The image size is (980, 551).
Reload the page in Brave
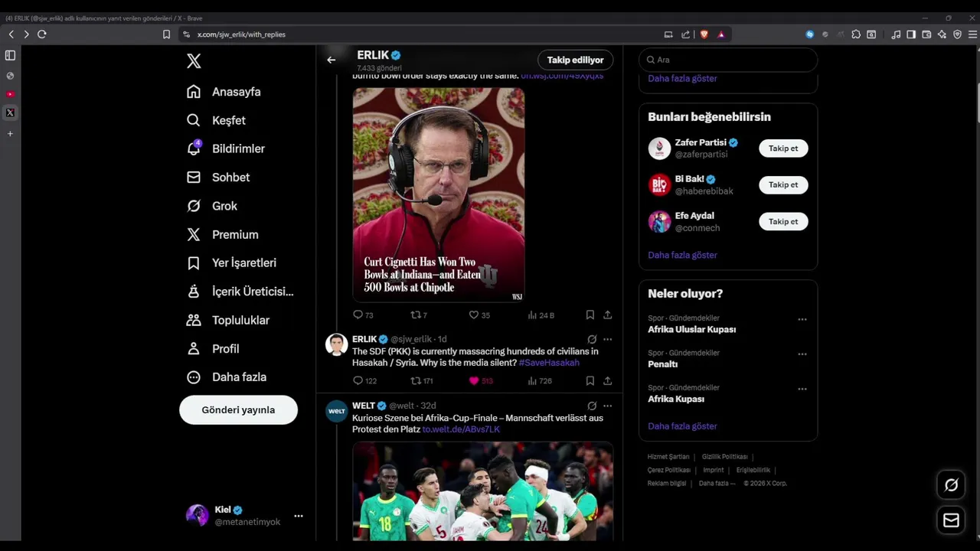click(41, 34)
